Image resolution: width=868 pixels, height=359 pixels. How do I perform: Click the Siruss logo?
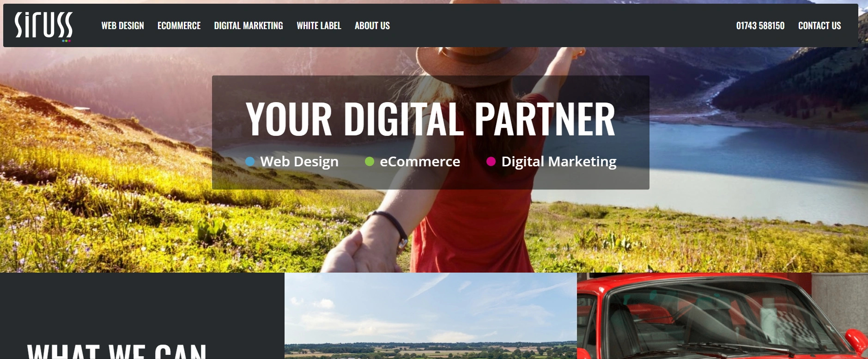[x=43, y=26]
